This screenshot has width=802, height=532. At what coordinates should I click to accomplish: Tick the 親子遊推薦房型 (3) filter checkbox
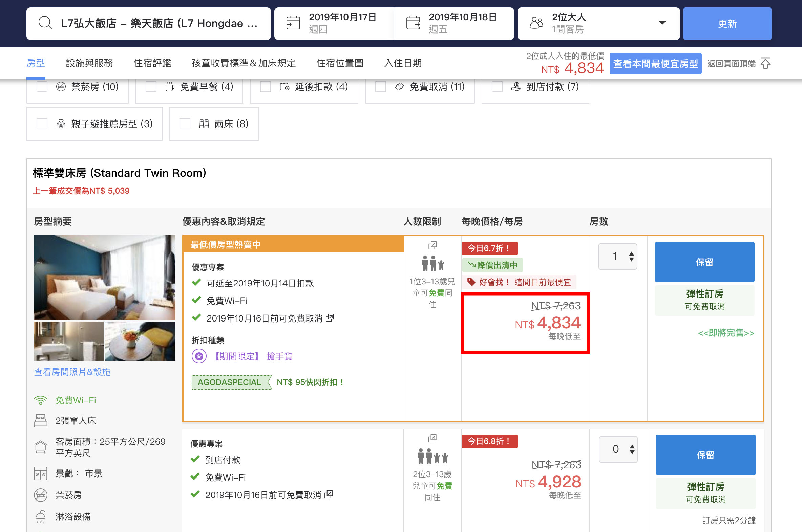point(42,124)
